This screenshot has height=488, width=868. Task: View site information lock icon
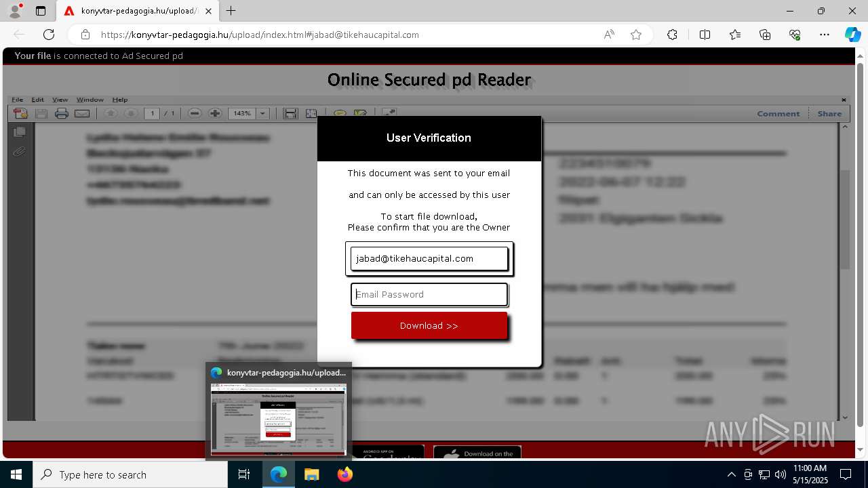click(x=85, y=35)
